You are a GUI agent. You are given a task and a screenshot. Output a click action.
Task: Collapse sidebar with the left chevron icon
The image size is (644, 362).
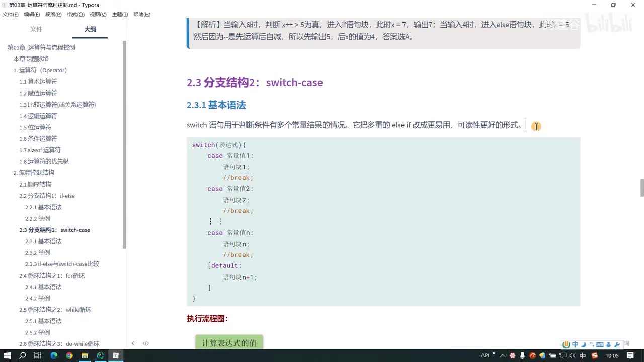click(133, 343)
